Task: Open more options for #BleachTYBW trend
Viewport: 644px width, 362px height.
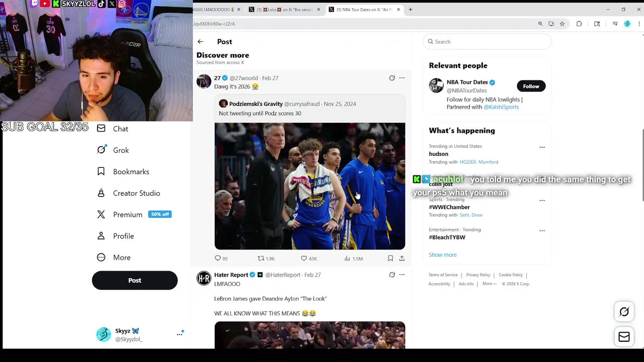Action: tap(542, 231)
